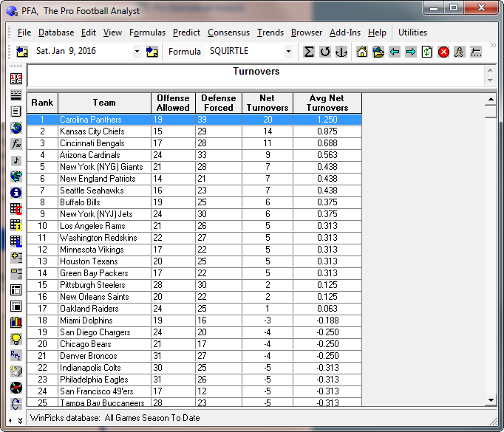Open the Utilities menu
This screenshot has width=504, height=432.
coord(412,32)
